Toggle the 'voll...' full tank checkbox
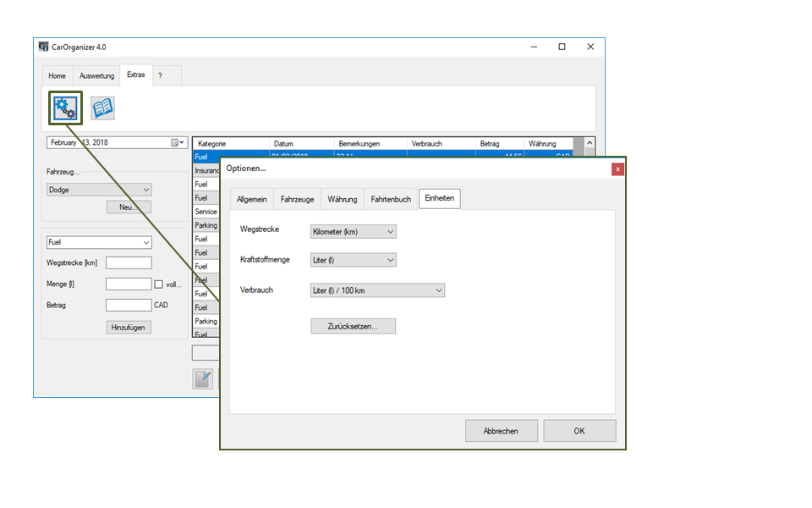812x508 pixels. click(x=158, y=284)
